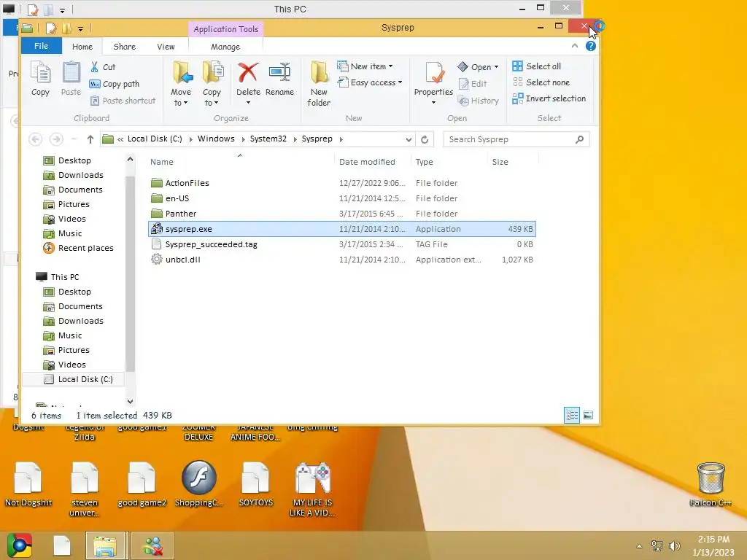Select This PC in navigation pane
Viewport: 747px width, 560px height.
click(x=58, y=276)
